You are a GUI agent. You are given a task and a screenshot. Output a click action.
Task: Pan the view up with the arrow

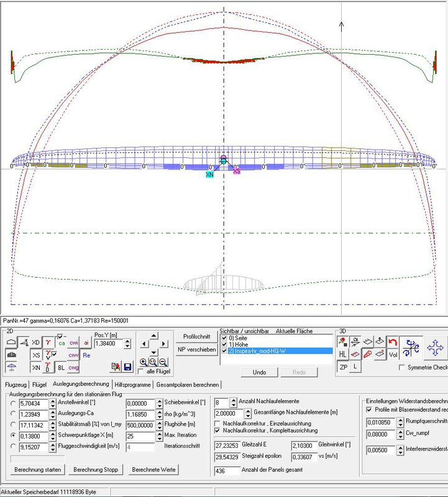pyautogui.click(x=153, y=335)
